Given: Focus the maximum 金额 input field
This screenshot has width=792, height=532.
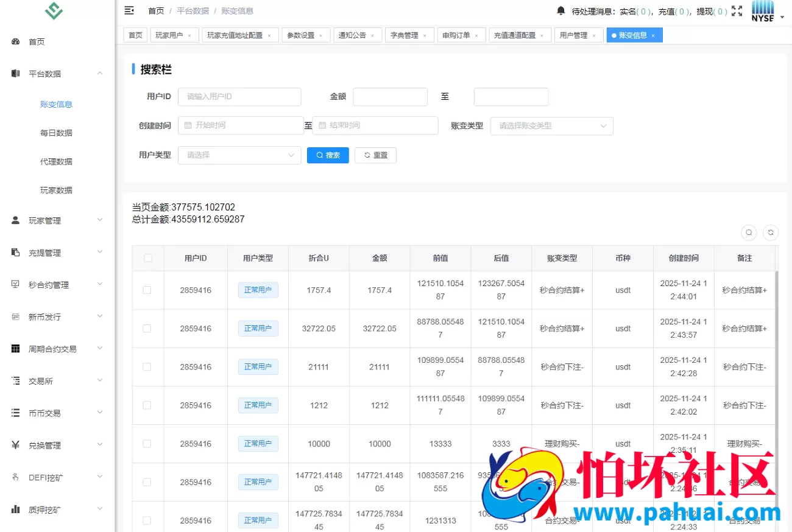Looking at the screenshot, I should coord(511,97).
